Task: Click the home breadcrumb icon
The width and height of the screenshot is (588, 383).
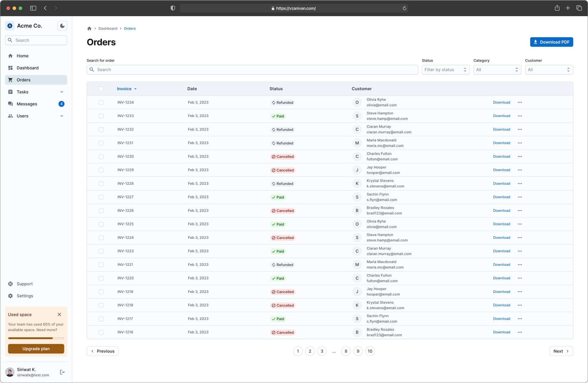Action: (89, 28)
